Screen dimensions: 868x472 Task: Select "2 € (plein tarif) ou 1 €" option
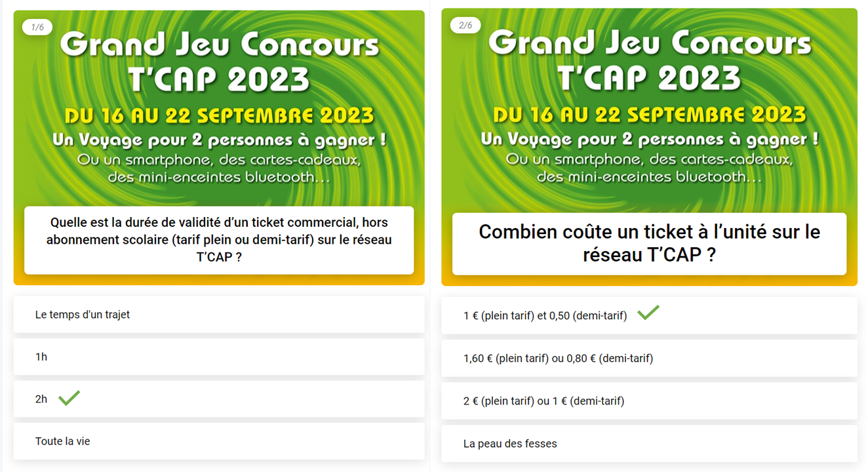tap(649, 401)
